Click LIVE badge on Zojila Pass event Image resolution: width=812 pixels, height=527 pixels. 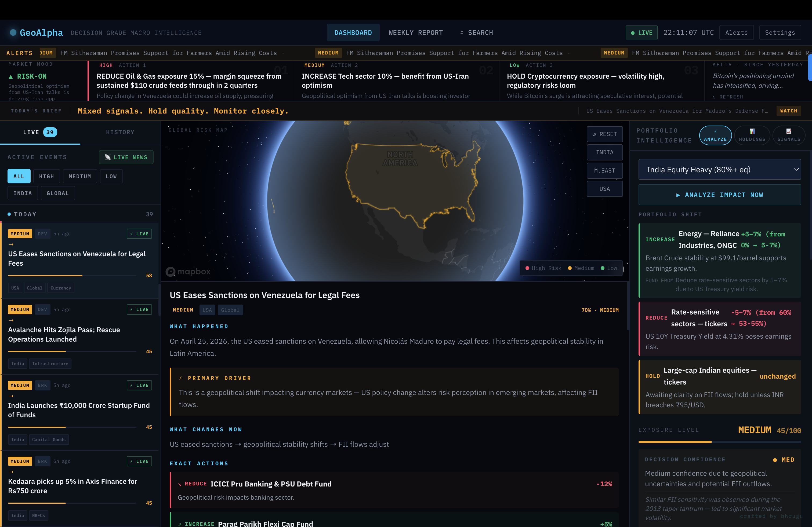139,309
